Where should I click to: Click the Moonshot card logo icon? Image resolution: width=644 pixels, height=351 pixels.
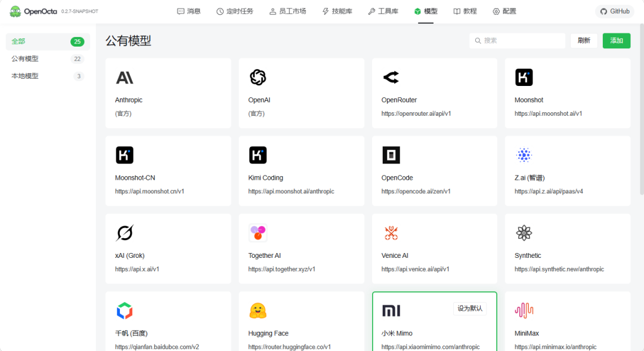click(524, 77)
